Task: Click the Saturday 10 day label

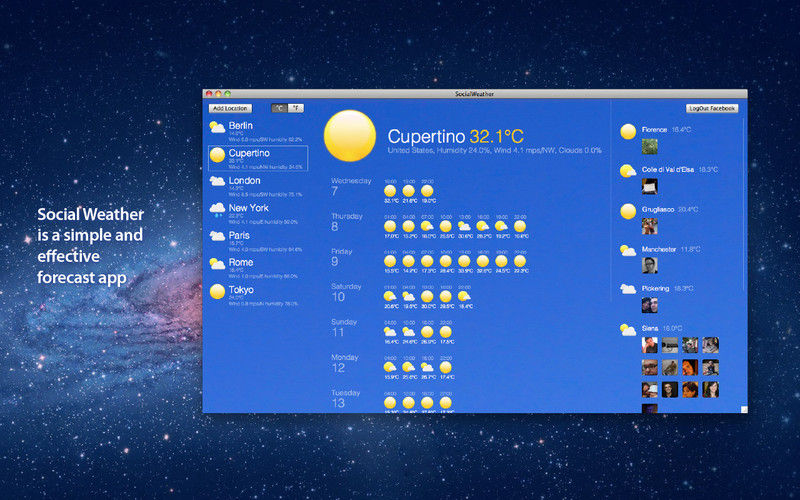Action: (x=346, y=292)
